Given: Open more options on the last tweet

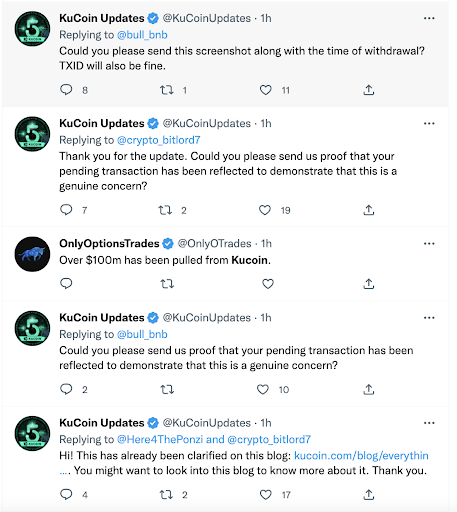Looking at the screenshot, I should pyautogui.click(x=429, y=423).
